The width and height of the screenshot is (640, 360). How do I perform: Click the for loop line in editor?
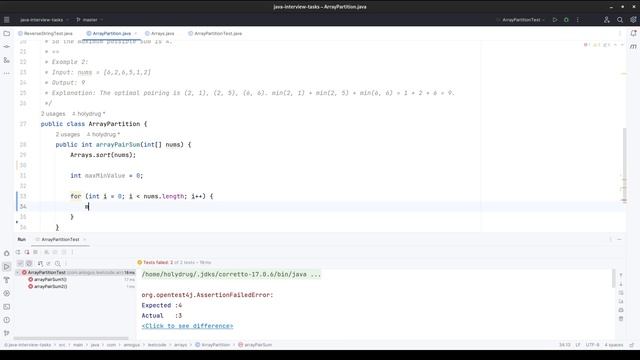coord(142,196)
